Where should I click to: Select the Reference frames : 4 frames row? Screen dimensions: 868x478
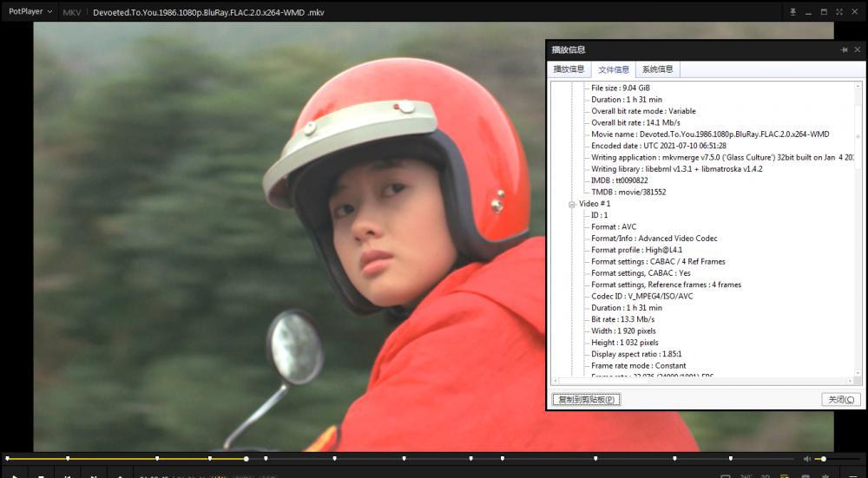click(667, 285)
